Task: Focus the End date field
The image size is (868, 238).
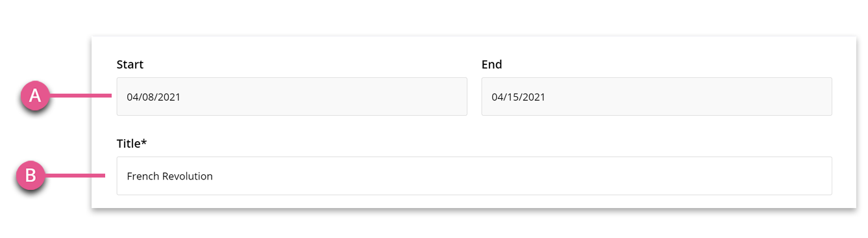Action: [x=656, y=97]
